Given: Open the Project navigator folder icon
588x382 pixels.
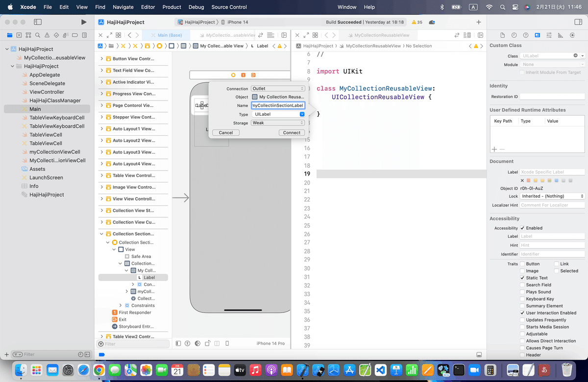Looking at the screenshot, I should click(x=9, y=35).
